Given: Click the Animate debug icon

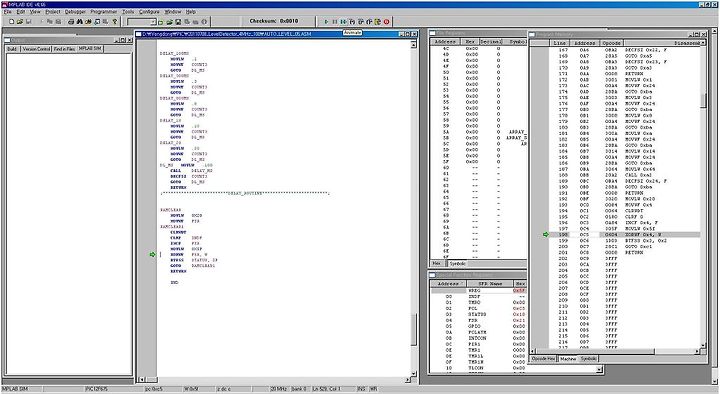Looking at the screenshot, I should click(x=343, y=22).
